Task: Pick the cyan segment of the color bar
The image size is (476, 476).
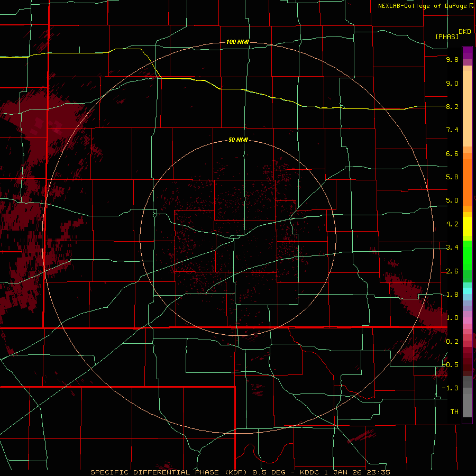Action: [x=467, y=291]
